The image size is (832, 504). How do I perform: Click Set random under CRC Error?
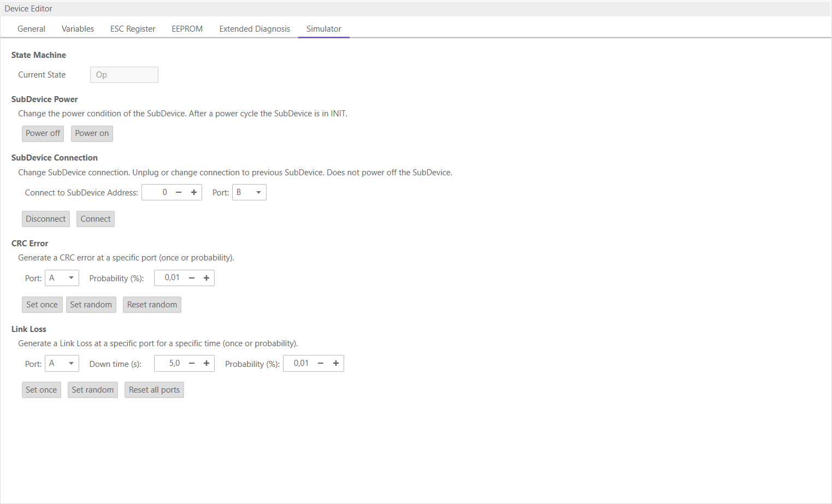click(91, 305)
